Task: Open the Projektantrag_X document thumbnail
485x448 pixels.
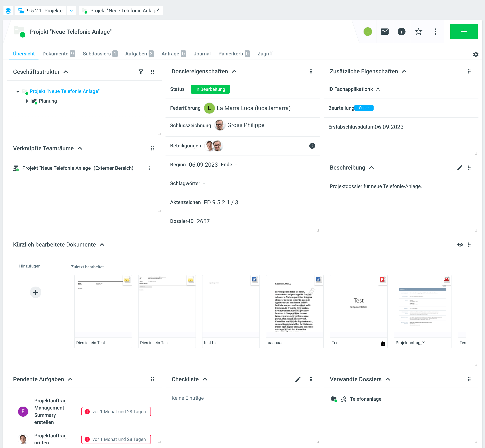Action: pyautogui.click(x=422, y=307)
